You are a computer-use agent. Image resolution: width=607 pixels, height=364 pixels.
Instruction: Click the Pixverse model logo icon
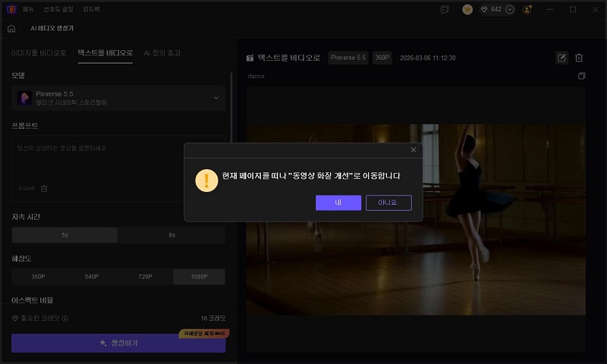pyautogui.click(x=24, y=98)
